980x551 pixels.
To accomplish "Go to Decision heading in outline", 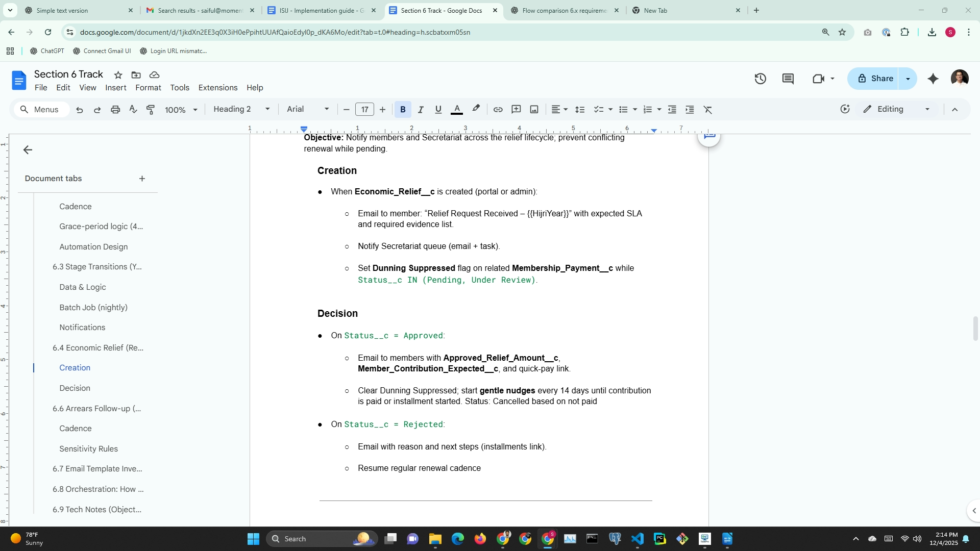I will pos(75,388).
